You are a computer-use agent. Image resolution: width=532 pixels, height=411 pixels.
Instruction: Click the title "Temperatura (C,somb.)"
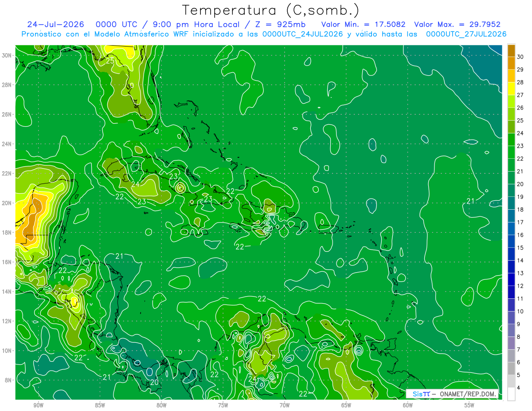[x=270, y=10]
